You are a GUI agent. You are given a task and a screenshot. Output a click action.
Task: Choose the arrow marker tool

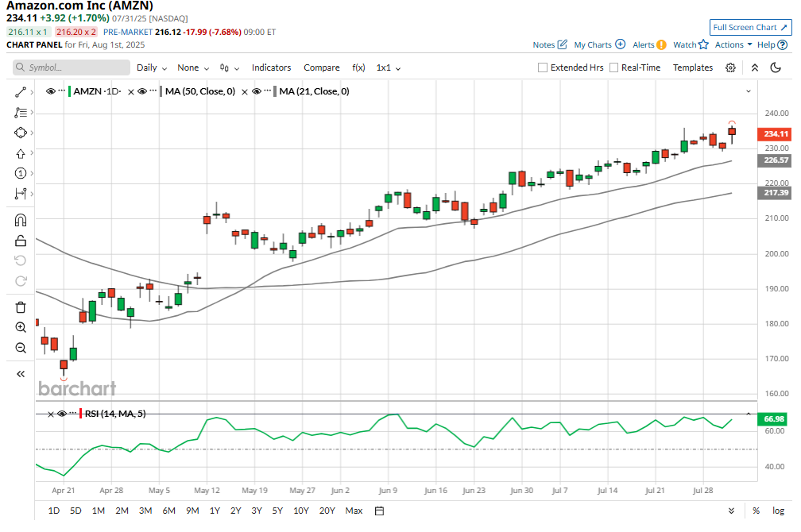pos(21,153)
